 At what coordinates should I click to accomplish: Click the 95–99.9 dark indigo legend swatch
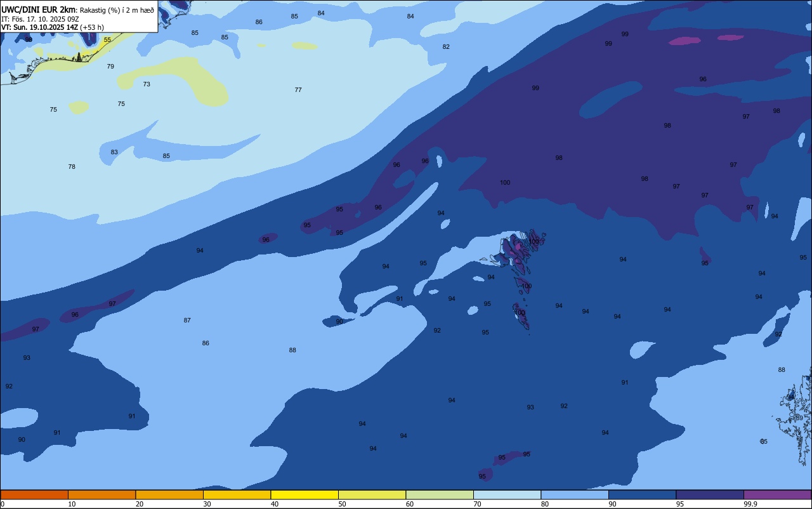710,495
